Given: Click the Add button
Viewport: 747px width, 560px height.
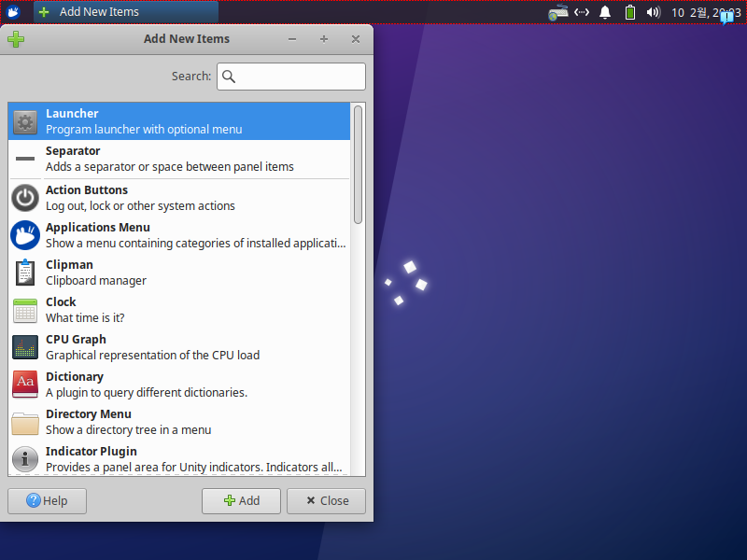Looking at the screenshot, I should point(241,501).
